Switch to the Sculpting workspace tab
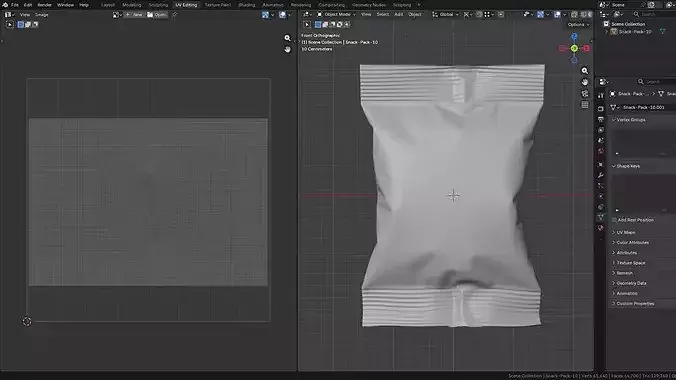Screen dimensions: 676x380 [158, 5]
